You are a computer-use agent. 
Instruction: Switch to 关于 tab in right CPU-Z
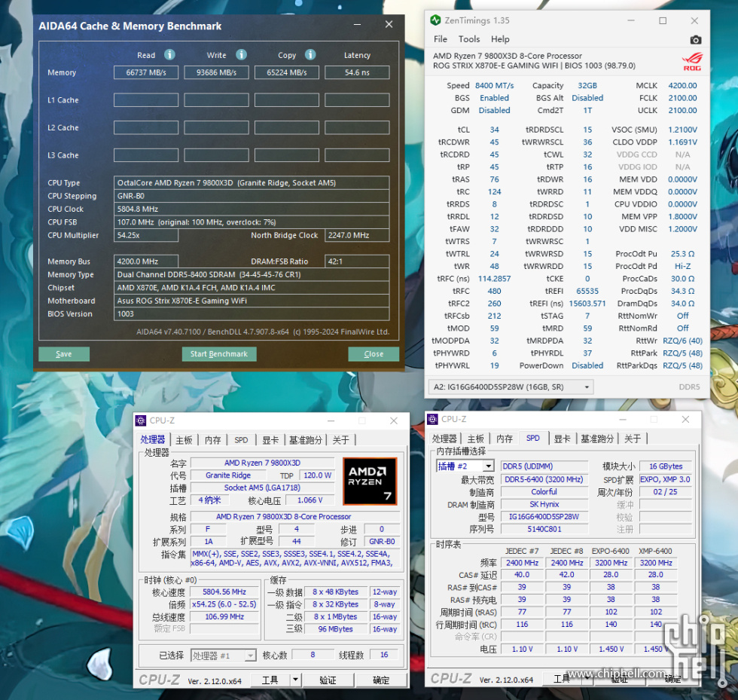click(x=633, y=439)
